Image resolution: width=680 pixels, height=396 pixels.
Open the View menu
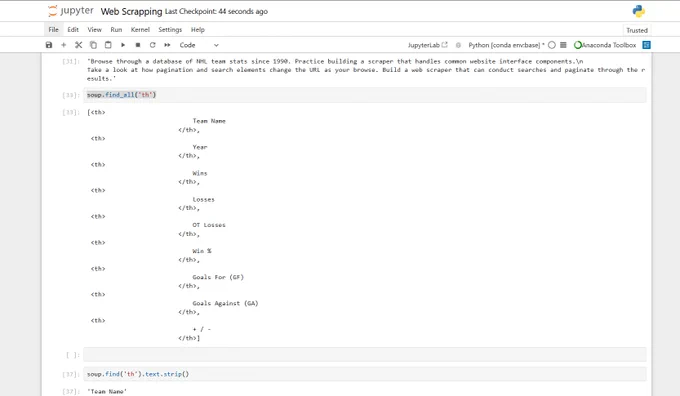pyautogui.click(x=95, y=29)
